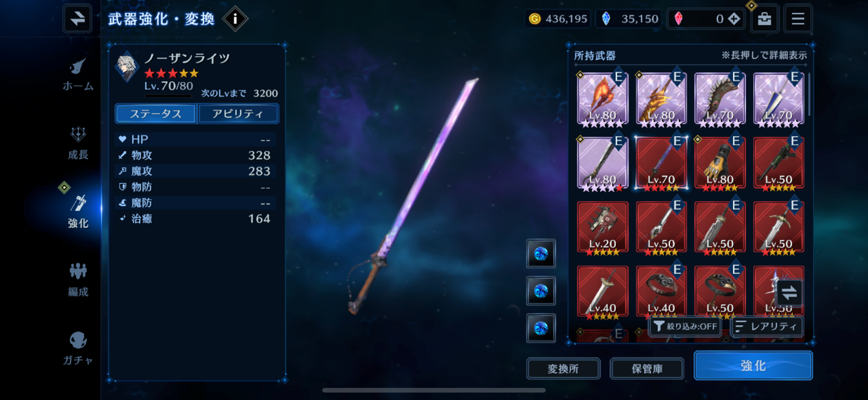Switch to the アビリティ tab
This screenshot has width=868, height=400.
(238, 114)
